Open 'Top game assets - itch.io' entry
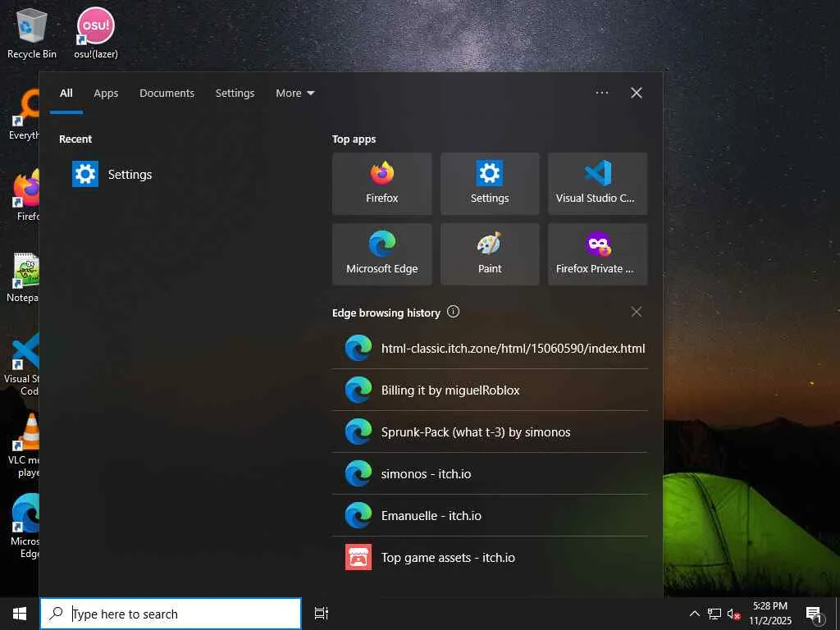The width and height of the screenshot is (840, 630). coord(490,557)
